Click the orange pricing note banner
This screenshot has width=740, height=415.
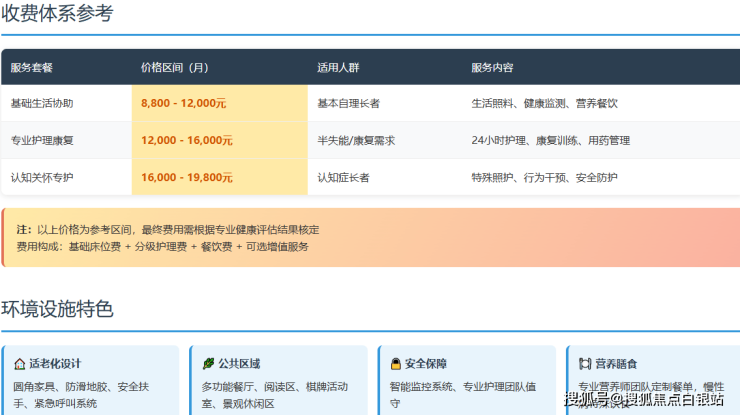tap(370, 238)
